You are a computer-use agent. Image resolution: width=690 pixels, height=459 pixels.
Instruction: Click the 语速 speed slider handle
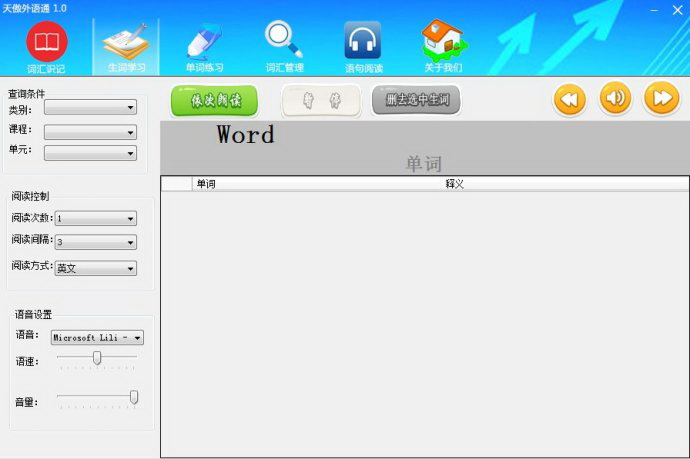pyautogui.click(x=97, y=358)
